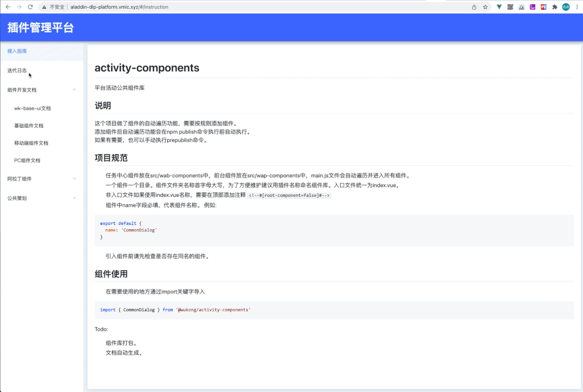583x392 pixels.
Task: Click the 插件管理平台 header title
Action: click(x=40, y=27)
